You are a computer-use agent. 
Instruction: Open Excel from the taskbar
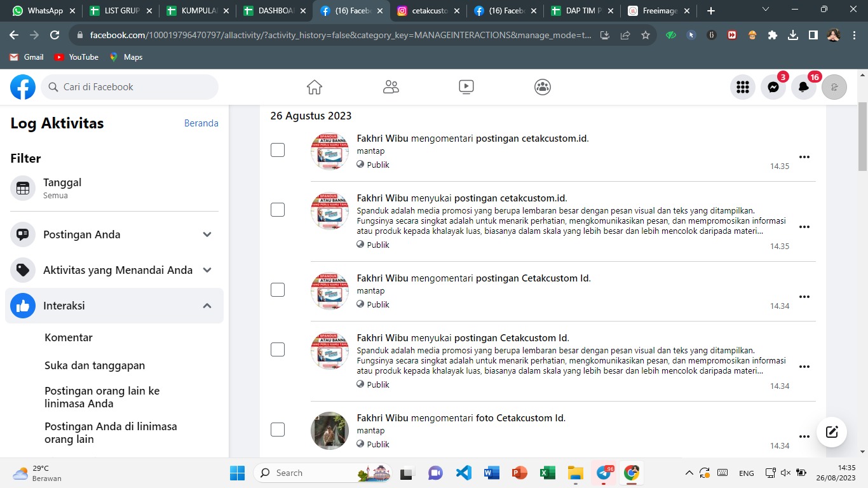(547, 473)
